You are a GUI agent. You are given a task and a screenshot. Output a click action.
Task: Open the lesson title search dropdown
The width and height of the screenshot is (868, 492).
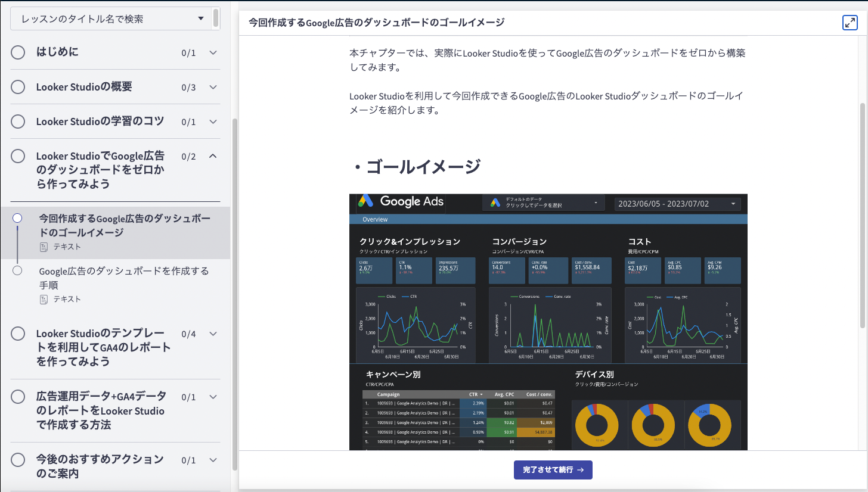tap(111, 19)
